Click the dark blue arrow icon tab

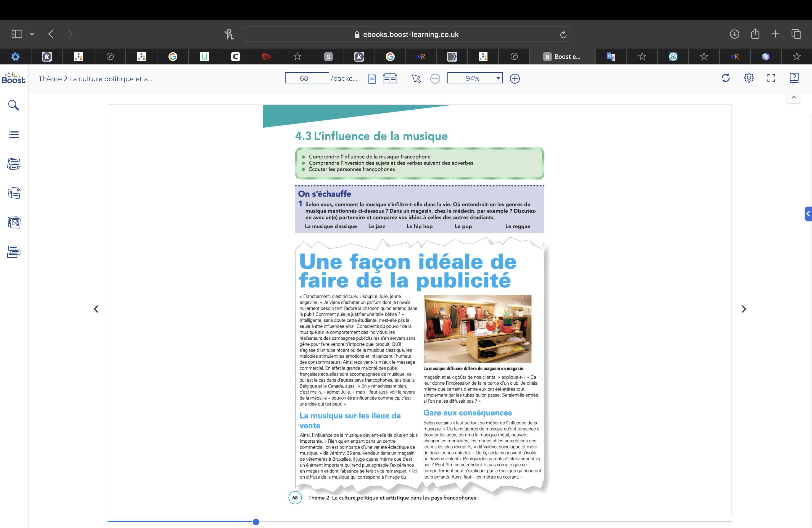coord(452,57)
